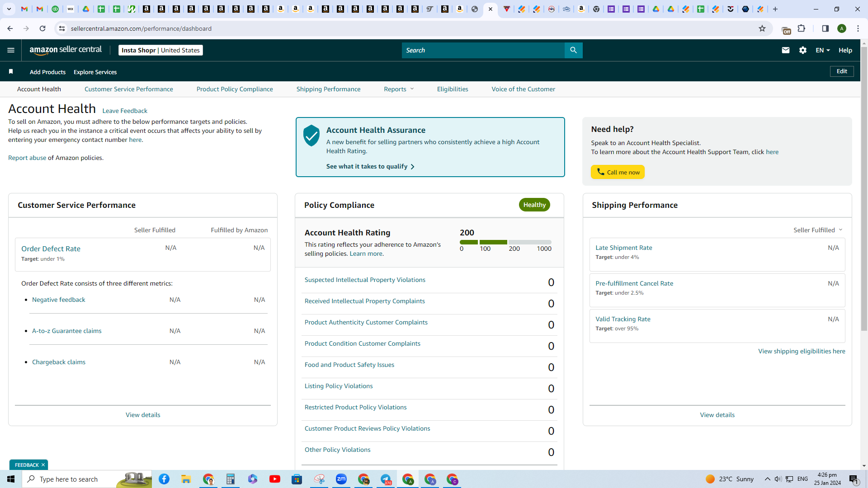
Task: Open the Windows Start menu
Action: pyautogui.click(x=11, y=479)
